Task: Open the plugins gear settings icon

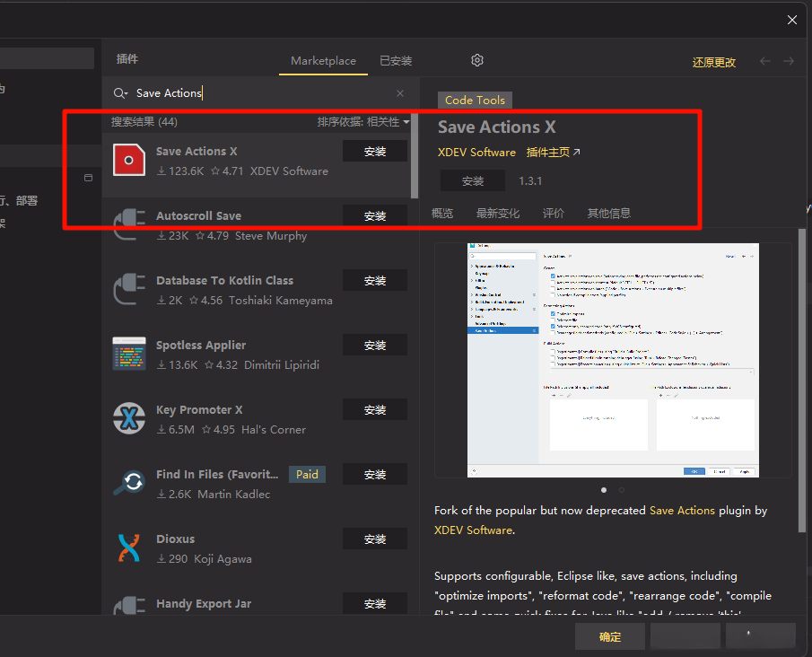Action: click(x=477, y=60)
